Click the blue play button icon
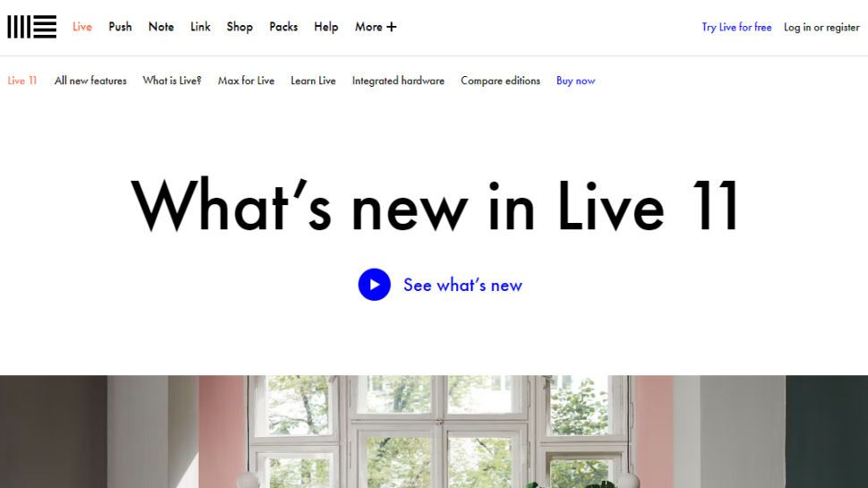Screen dimensions: 868x488 tap(374, 285)
